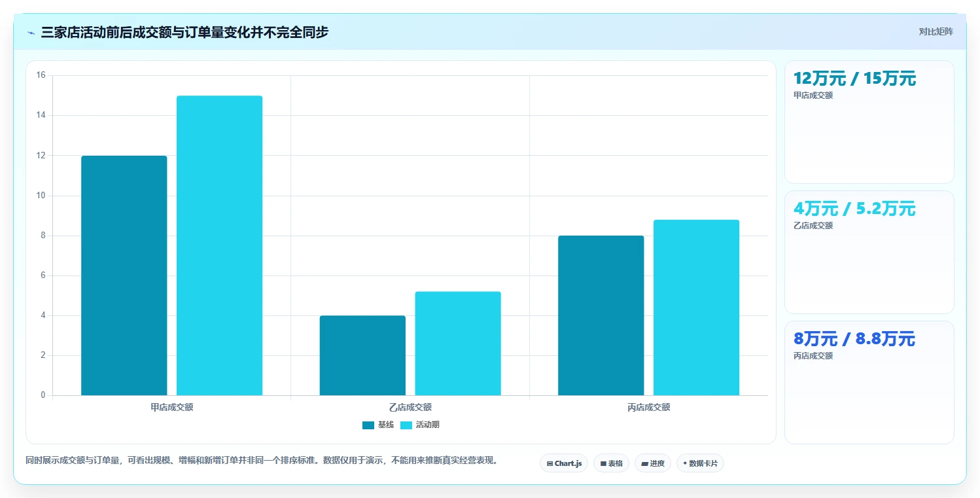Click the footnote text starting 同时展示成交额
The image size is (980, 498).
262,460
